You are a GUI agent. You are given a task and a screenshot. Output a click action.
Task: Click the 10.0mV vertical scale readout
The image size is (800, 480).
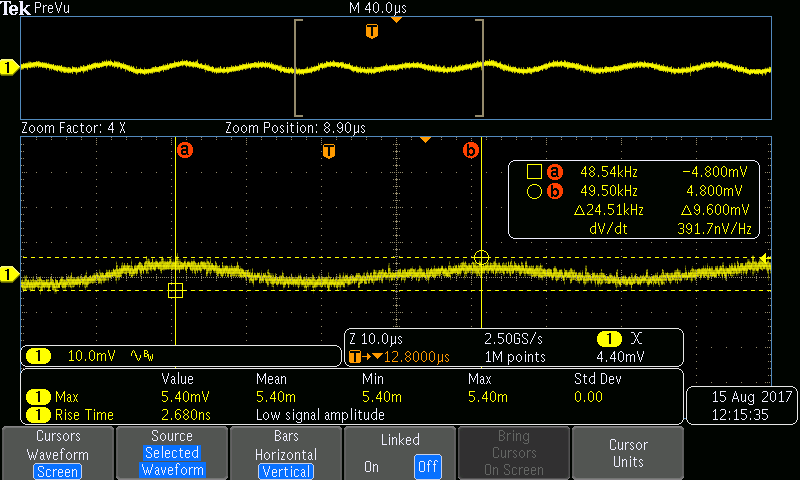[91, 356]
